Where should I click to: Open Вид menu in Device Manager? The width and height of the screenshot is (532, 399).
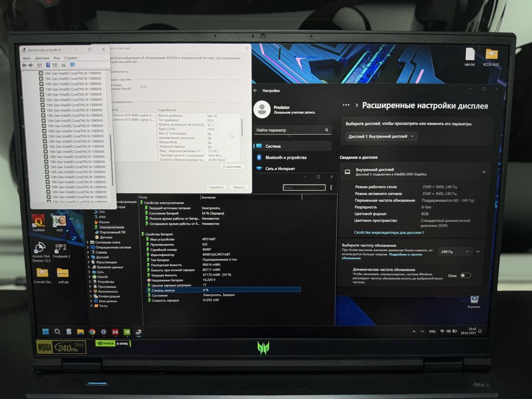point(57,58)
